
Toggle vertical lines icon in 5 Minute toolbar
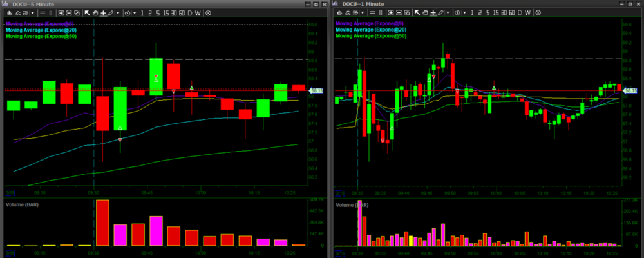pyautogui.click(x=52, y=12)
